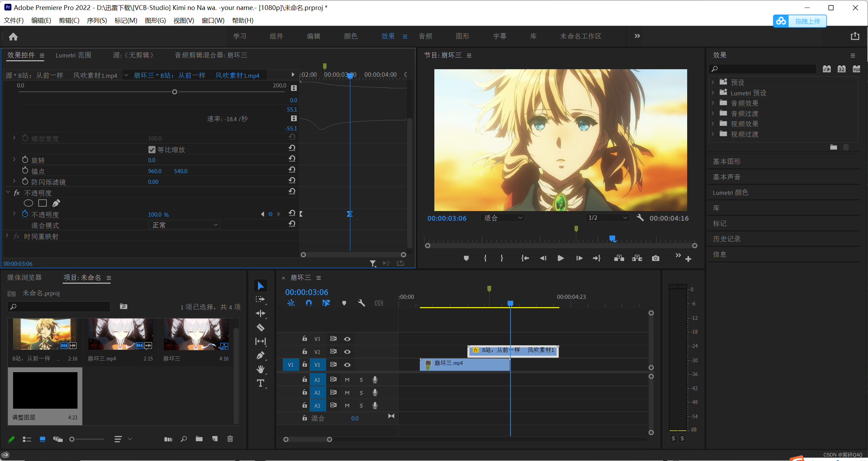
Task: Click the Home icon
Action: pyautogui.click(x=13, y=36)
